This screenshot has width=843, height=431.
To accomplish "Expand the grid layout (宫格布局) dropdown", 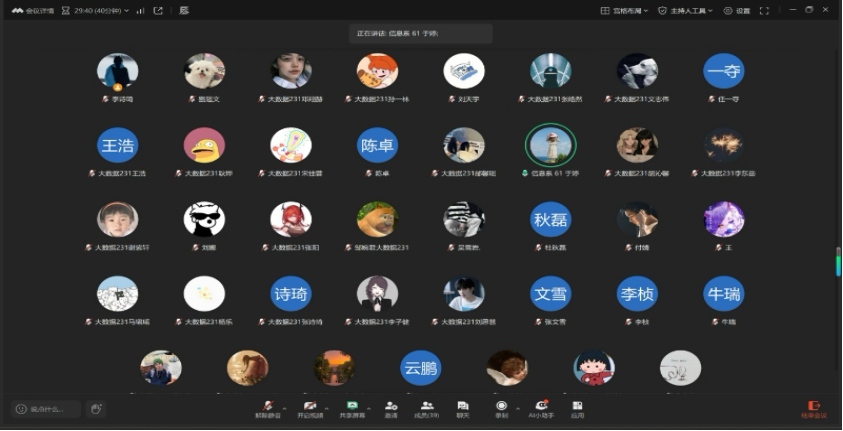I will point(624,10).
